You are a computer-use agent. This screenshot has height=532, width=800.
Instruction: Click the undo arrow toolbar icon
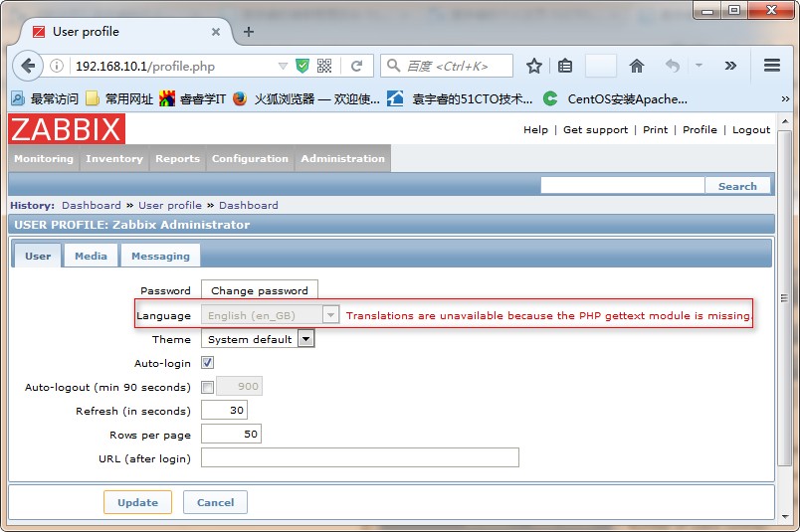(x=673, y=66)
